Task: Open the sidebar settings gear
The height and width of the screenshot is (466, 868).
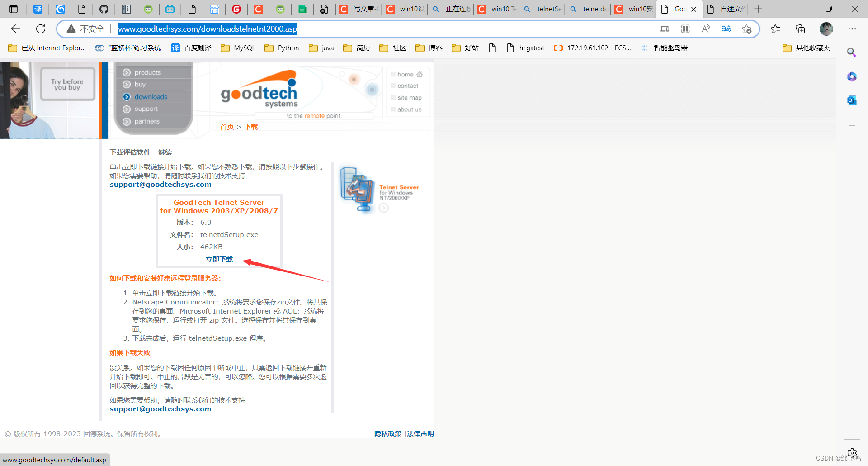Action: [x=852, y=452]
